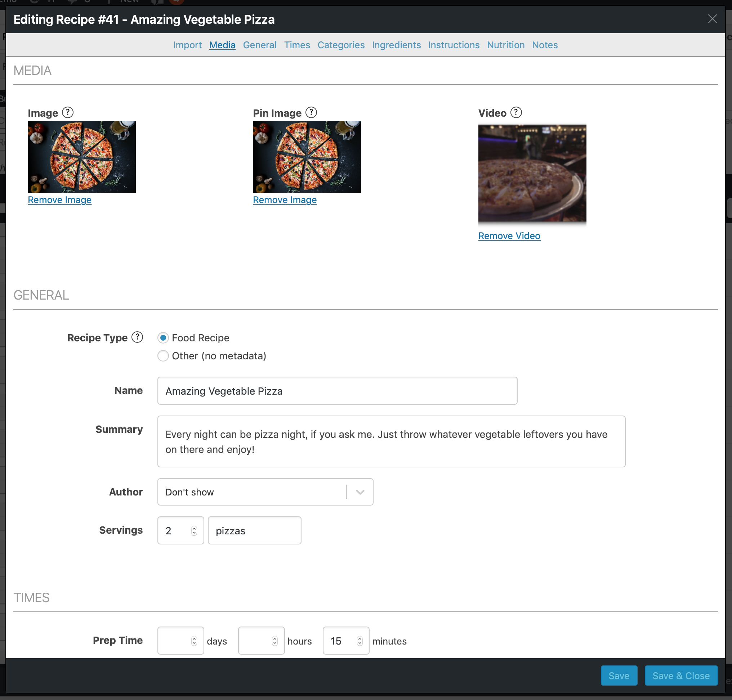Jump to the Categories section tab
This screenshot has width=732, height=700.
(x=341, y=45)
